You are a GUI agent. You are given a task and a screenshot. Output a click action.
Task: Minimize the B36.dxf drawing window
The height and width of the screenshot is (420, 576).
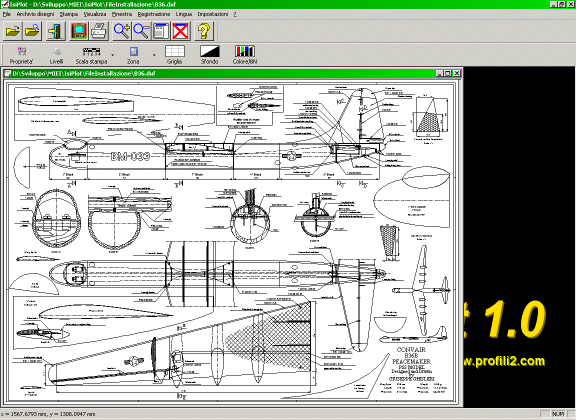point(440,73)
